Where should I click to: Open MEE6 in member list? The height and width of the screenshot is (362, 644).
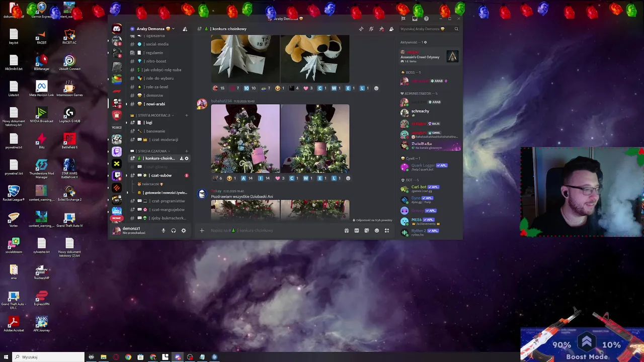pos(431,221)
